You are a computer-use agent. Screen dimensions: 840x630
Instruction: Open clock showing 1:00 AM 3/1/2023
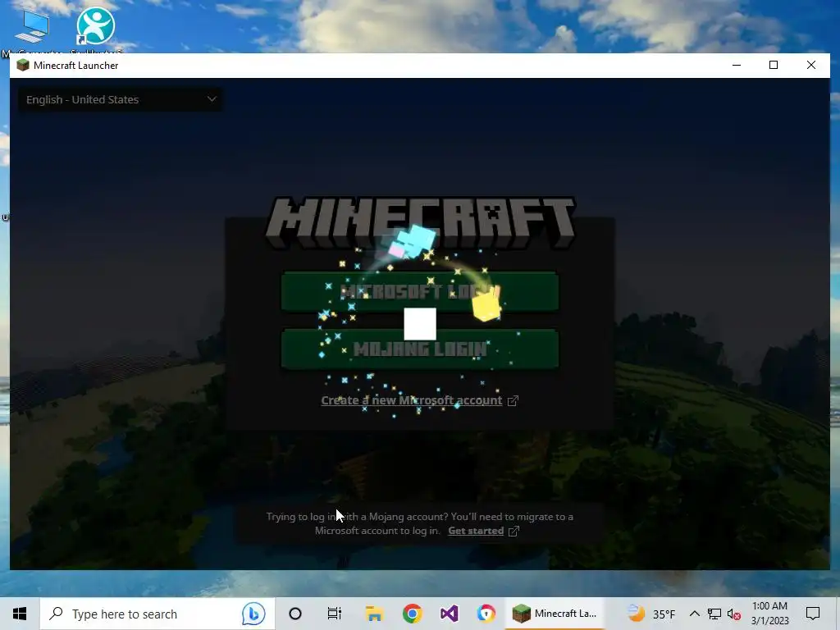pos(769,614)
